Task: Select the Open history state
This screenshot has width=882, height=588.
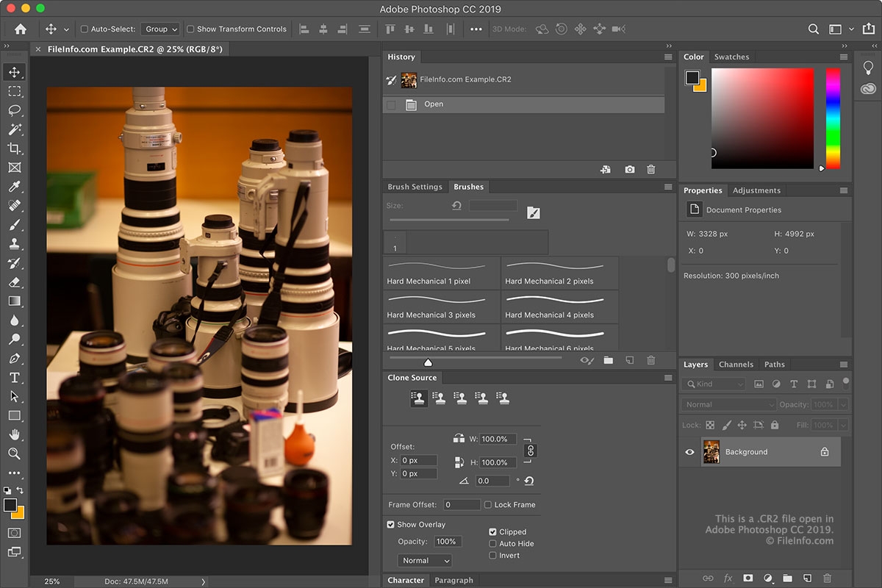Action: [x=434, y=104]
